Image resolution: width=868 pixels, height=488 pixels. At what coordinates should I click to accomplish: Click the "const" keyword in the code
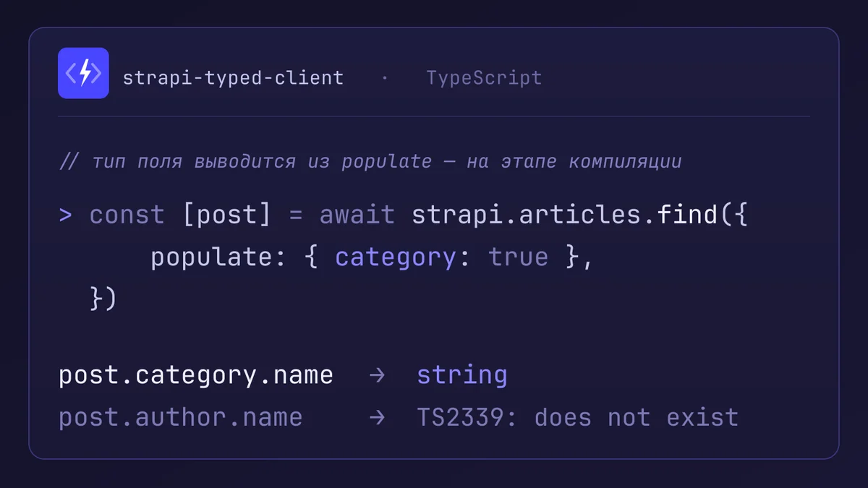127,215
